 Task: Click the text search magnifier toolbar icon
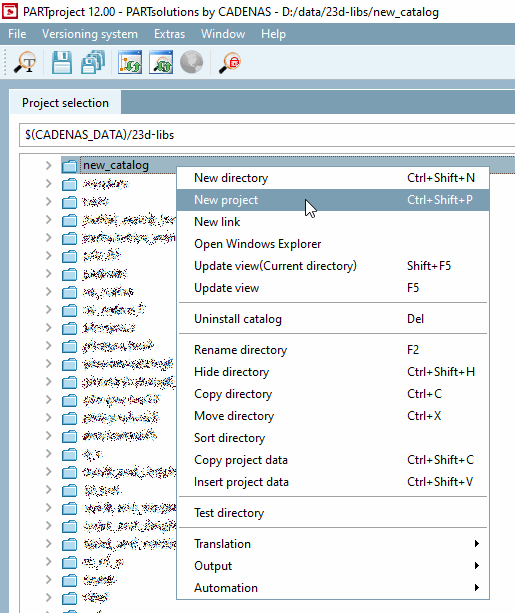click(25, 63)
